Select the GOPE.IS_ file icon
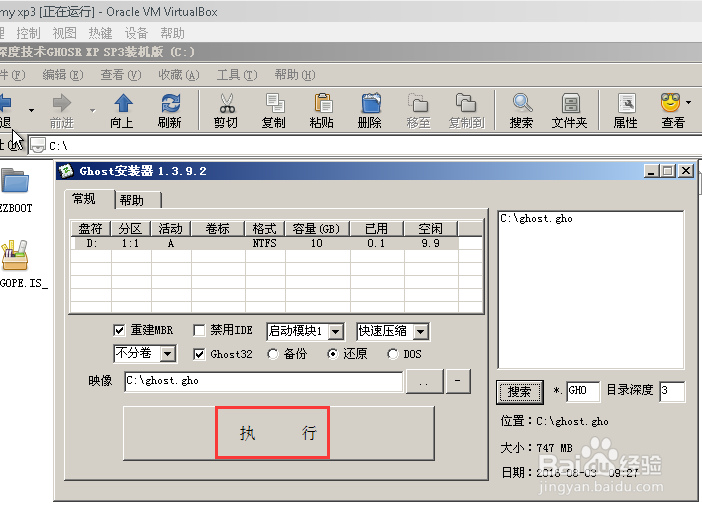 pos(15,256)
